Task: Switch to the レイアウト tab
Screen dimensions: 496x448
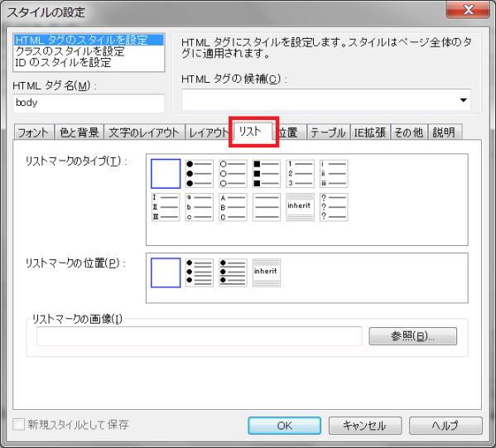Action: [x=209, y=132]
